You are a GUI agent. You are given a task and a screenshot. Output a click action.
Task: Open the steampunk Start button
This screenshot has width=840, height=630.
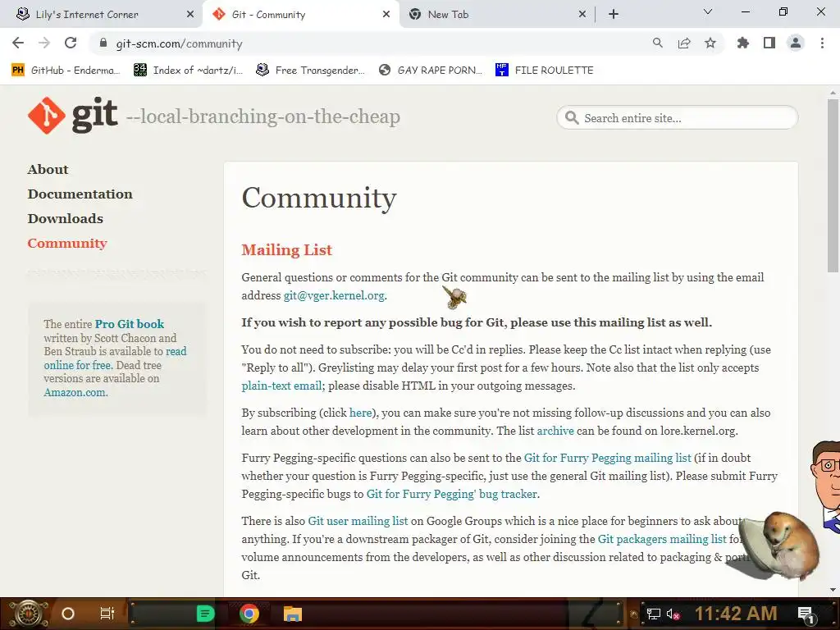click(x=27, y=614)
